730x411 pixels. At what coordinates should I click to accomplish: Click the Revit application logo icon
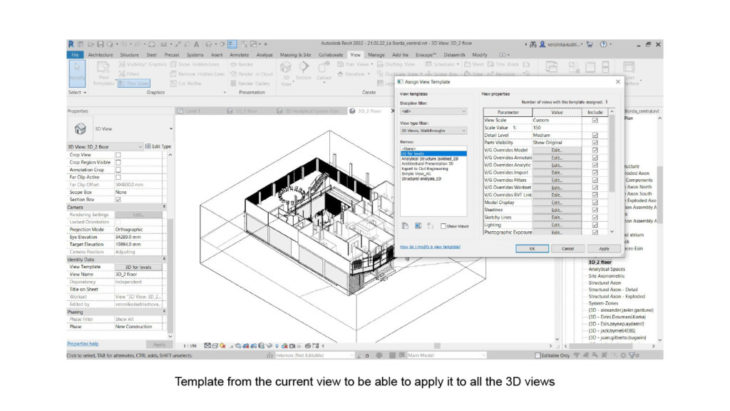click(x=71, y=45)
